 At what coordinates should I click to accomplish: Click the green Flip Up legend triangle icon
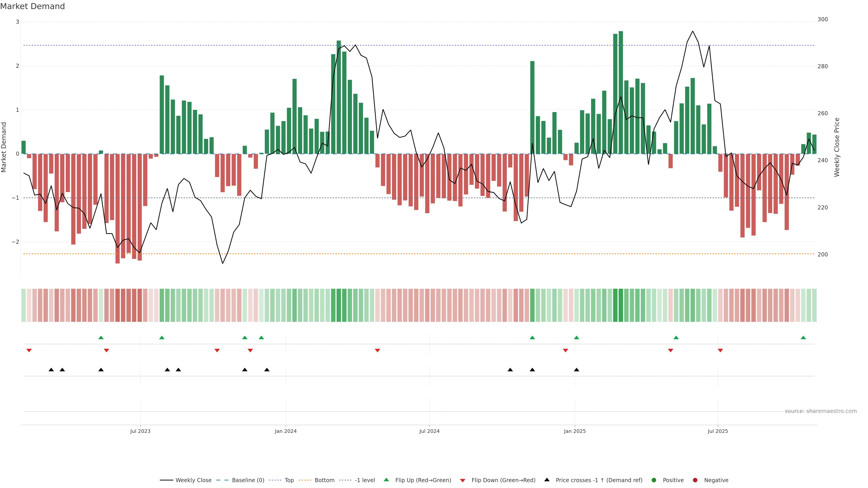386,480
